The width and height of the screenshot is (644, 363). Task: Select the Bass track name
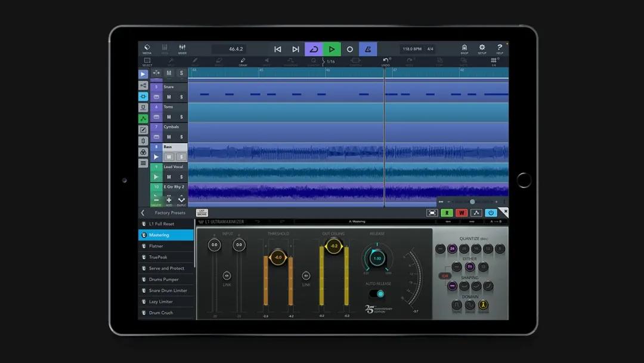[168, 147]
